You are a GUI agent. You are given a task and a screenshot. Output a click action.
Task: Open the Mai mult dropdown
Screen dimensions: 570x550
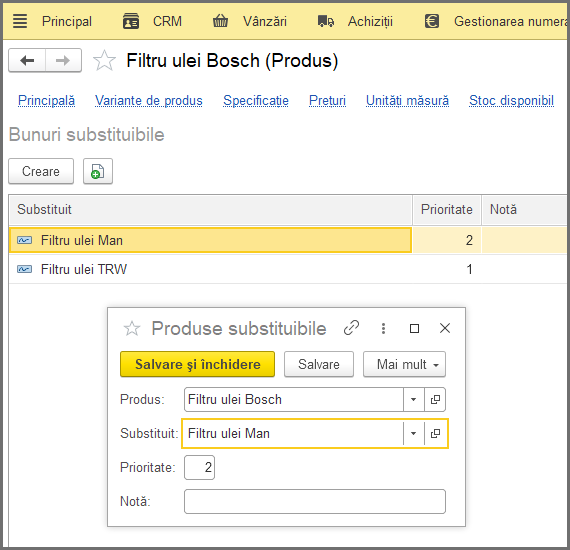click(x=404, y=364)
